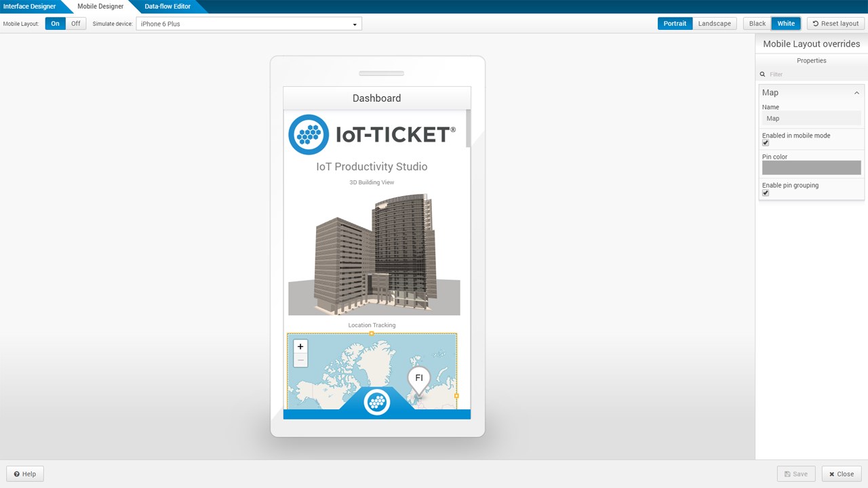
Task: Collapse the Map properties section
Action: coord(856,93)
